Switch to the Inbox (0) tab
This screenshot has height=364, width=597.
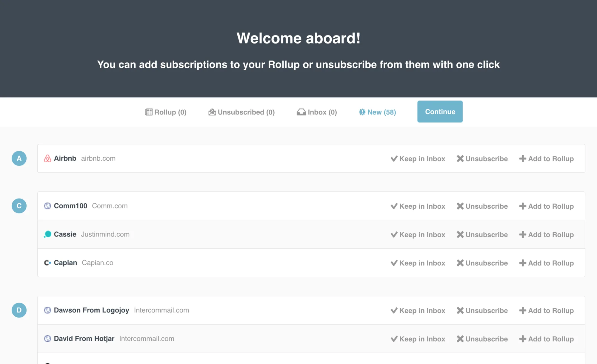click(317, 112)
